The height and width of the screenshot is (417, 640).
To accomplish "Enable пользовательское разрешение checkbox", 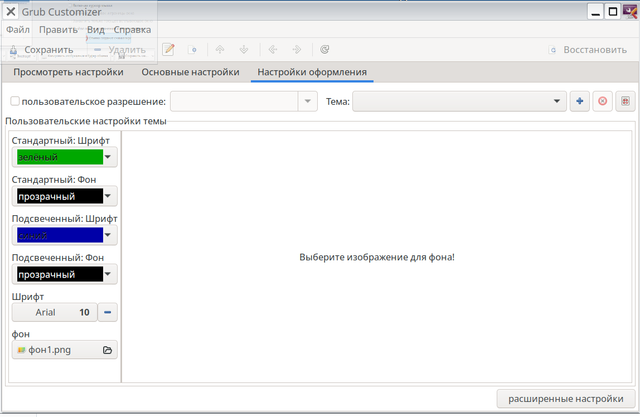I will (15, 101).
